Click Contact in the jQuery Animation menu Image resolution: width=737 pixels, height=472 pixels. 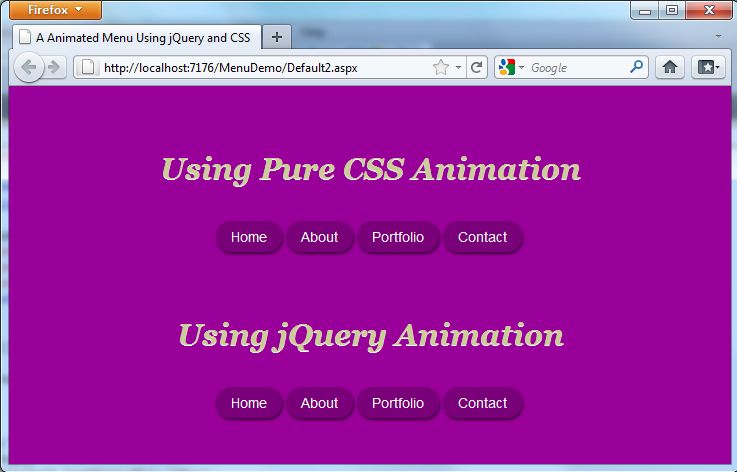point(483,403)
